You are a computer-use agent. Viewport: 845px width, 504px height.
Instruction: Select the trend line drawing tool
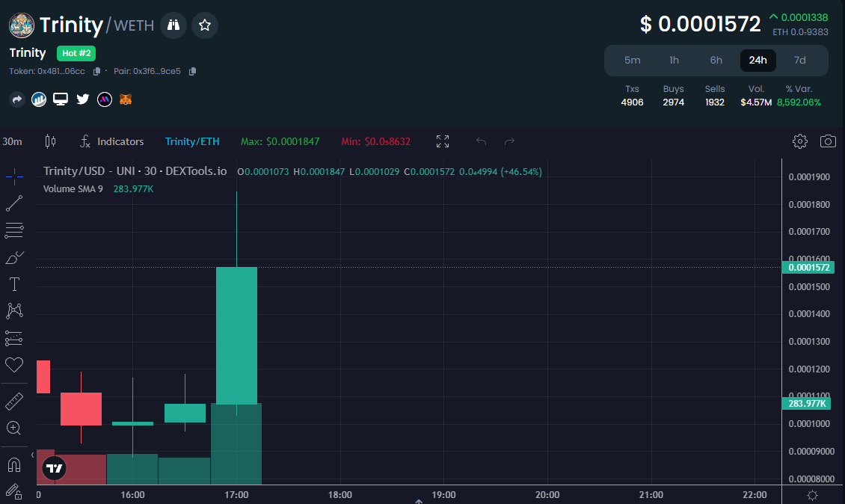coord(14,203)
